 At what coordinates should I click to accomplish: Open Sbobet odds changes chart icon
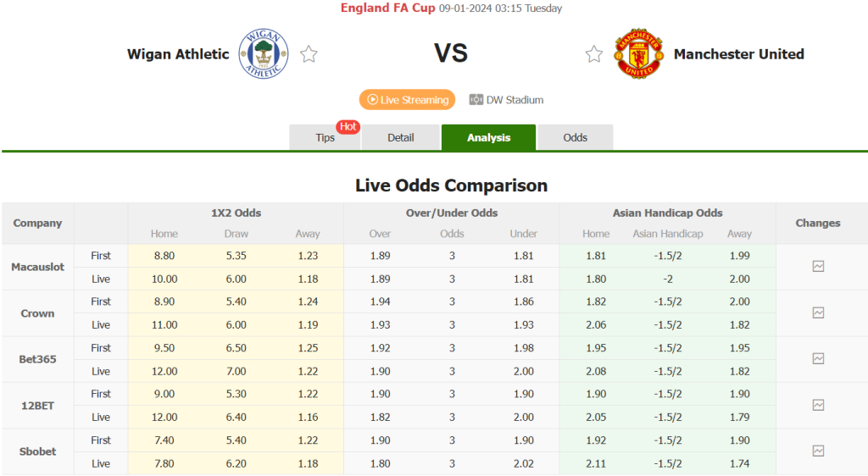pyautogui.click(x=818, y=451)
